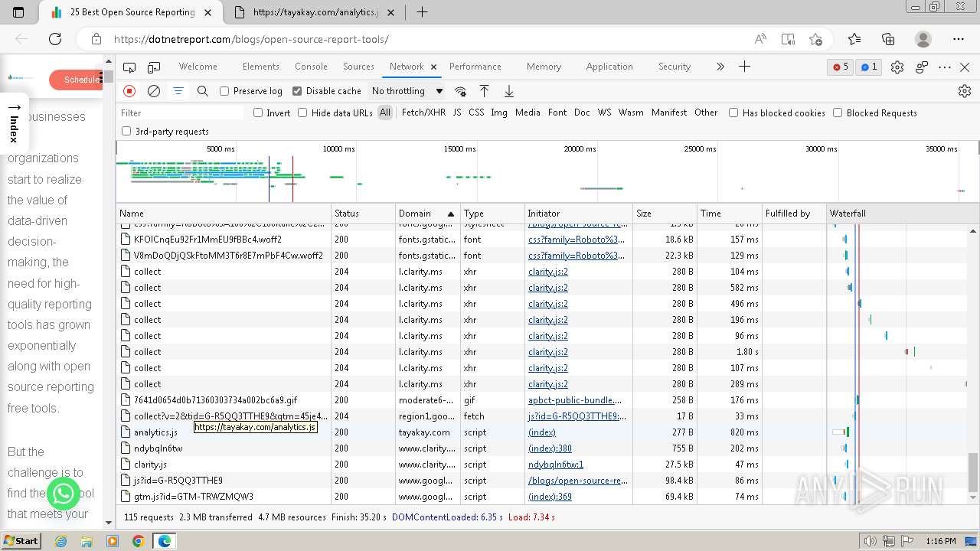Open network search with magnifier icon
Image resolution: width=980 pixels, height=551 pixels.
pyautogui.click(x=203, y=91)
